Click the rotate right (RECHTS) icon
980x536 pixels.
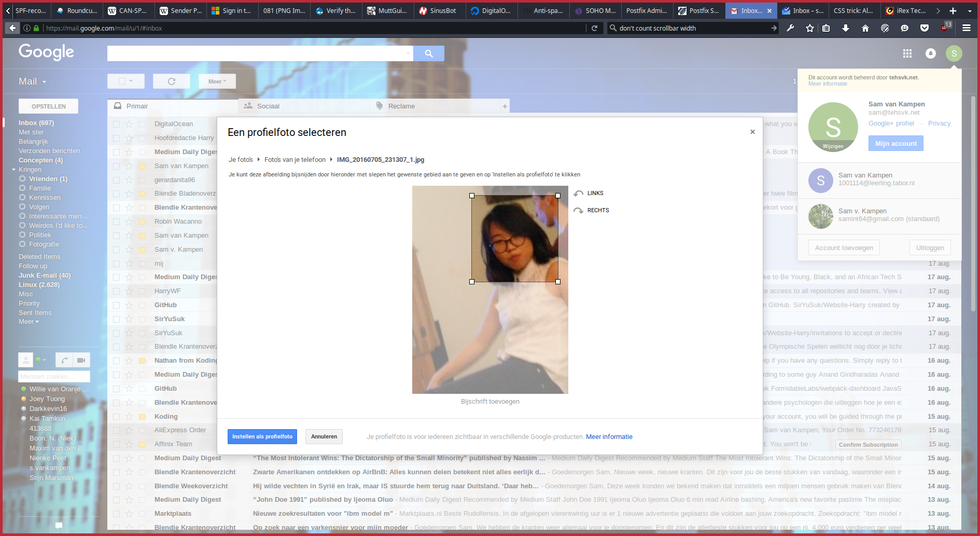click(579, 211)
